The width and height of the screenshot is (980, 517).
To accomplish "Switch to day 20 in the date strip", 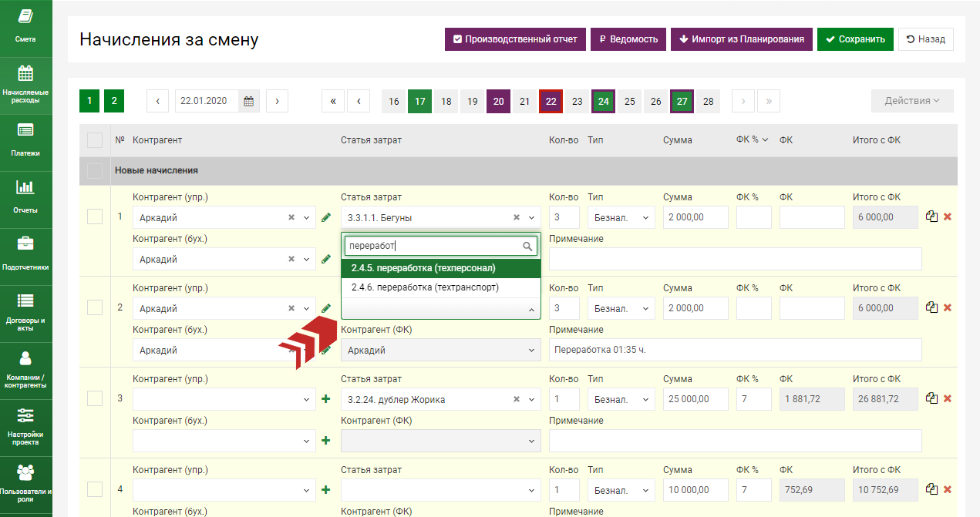I will tap(498, 102).
